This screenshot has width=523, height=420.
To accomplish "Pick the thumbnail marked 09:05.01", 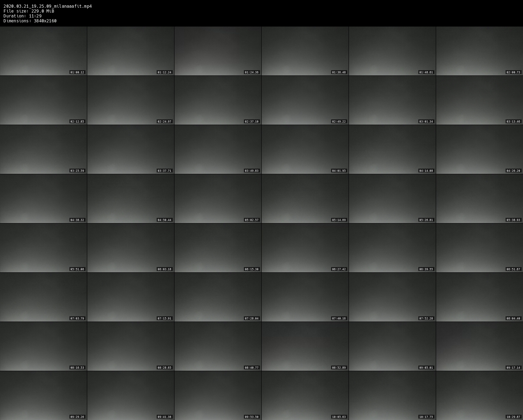I will (392, 346).
